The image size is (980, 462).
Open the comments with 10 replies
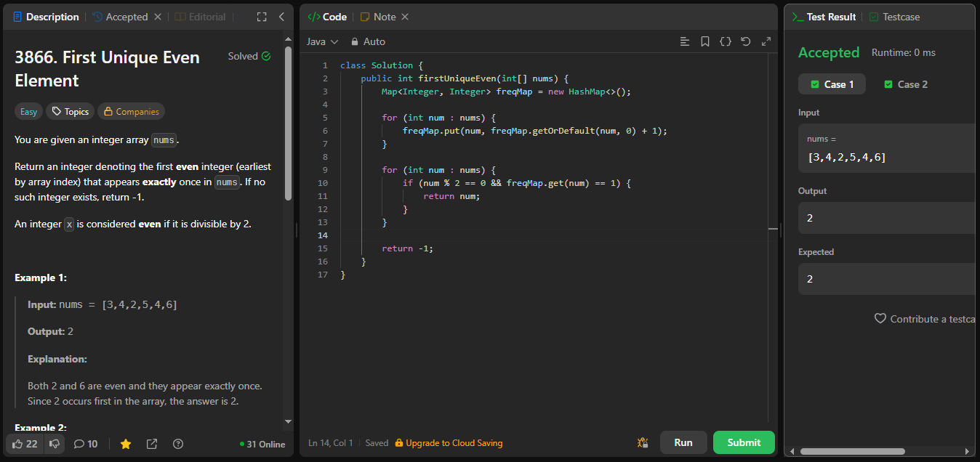click(x=86, y=444)
